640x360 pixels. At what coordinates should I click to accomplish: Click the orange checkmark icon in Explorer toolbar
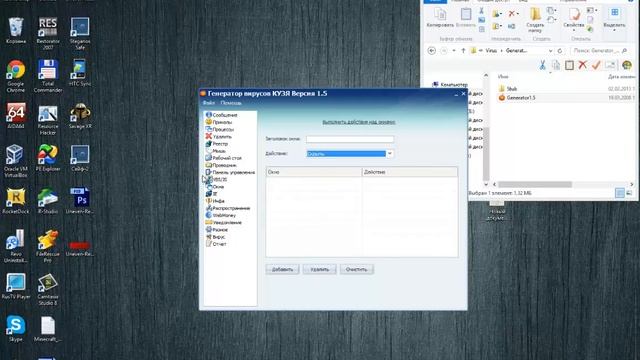click(x=596, y=64)
